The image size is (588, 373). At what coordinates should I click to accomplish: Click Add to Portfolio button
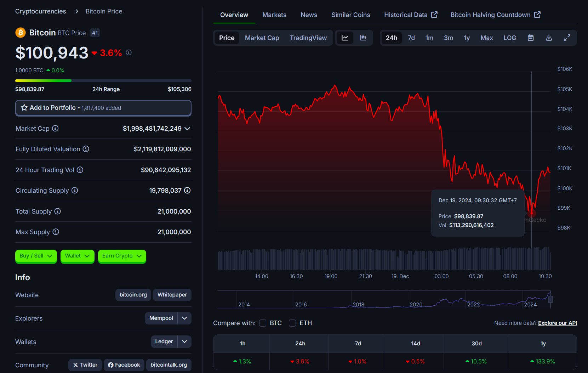103,108
